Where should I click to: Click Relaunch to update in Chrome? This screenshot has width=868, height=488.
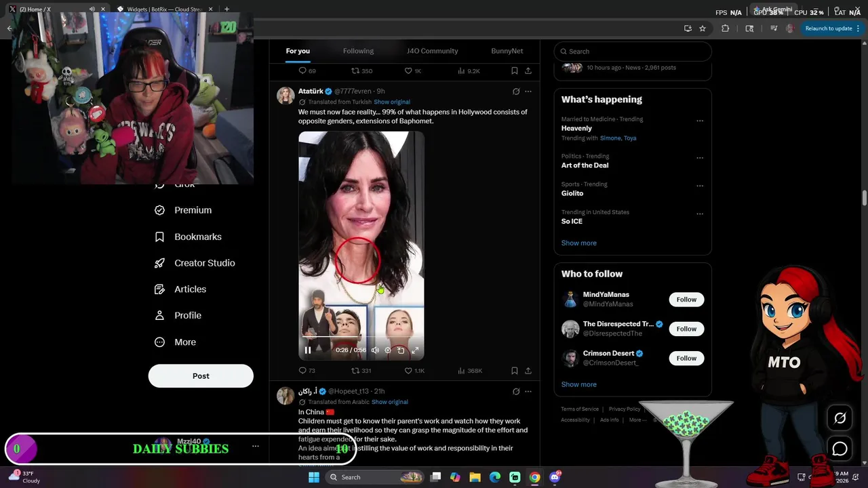[828, 28]
